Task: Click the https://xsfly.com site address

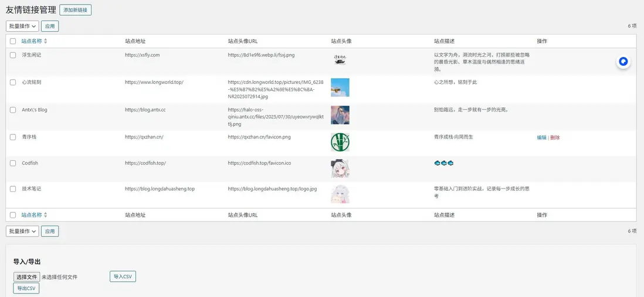Action: tap(142, 55)
